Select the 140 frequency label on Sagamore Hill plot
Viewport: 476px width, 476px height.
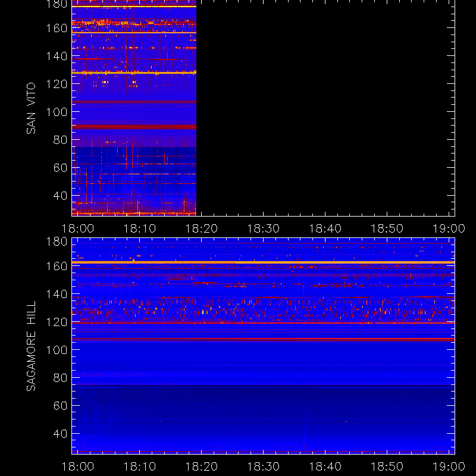tap(57, 294)
